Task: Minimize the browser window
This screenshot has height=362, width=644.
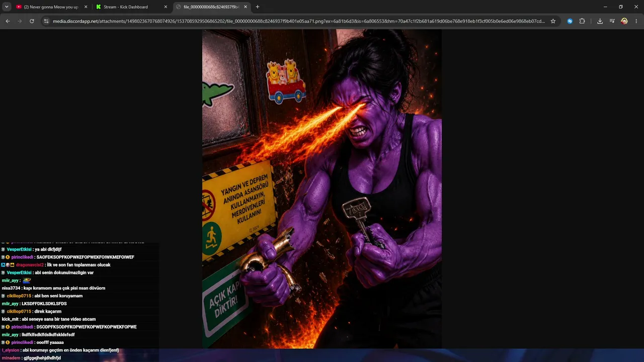Action: (x=605, y=7)
